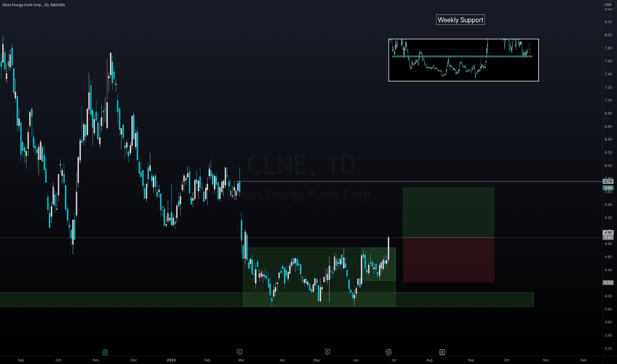Open the USD currency selector
This screenshot has width=617, height=364.
pos(608,5)
